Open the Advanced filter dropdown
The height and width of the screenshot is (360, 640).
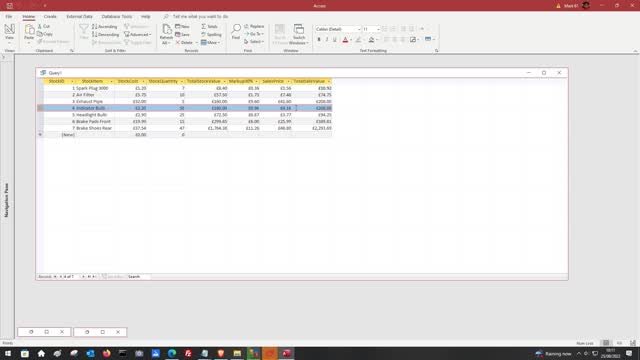pos(138,35)
